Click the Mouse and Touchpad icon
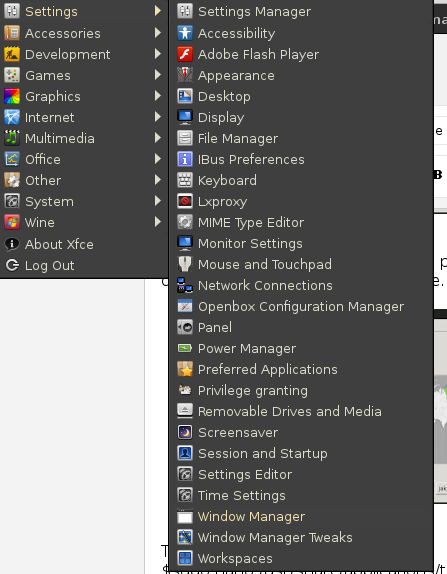 pyautogui.click(x=185, y=264)
